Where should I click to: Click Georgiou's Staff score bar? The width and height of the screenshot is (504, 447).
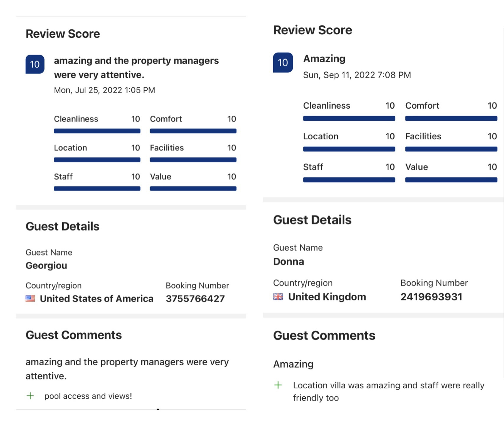[x=97, y=188]
